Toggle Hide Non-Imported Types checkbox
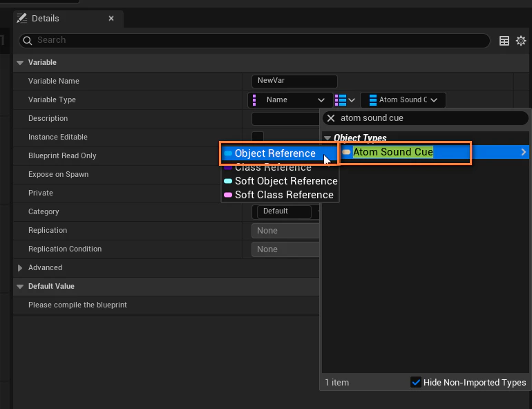The width and height of the screenshot is (532, 409). pyautogui.click(x=416, y=382)
